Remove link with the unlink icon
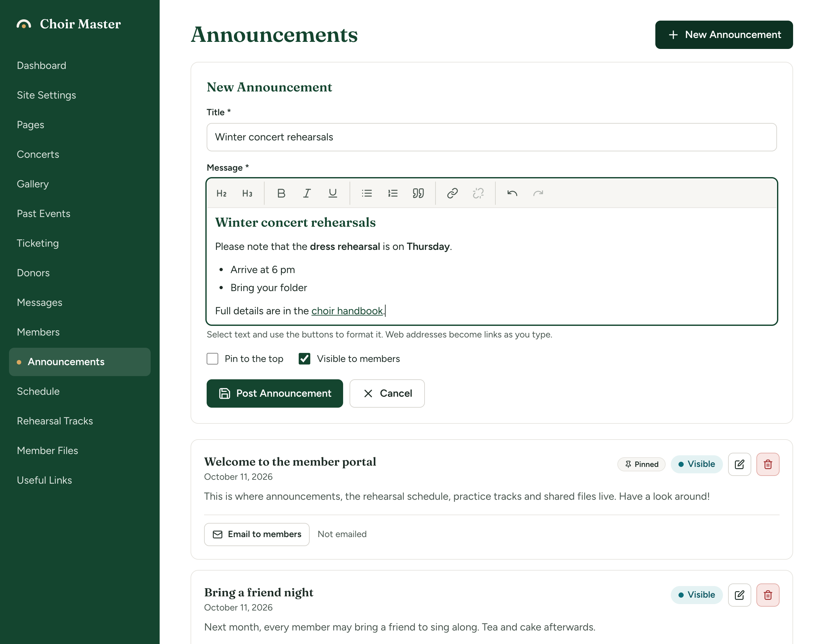The width and height of the screenshot is (824, 644). coord(478,193)
